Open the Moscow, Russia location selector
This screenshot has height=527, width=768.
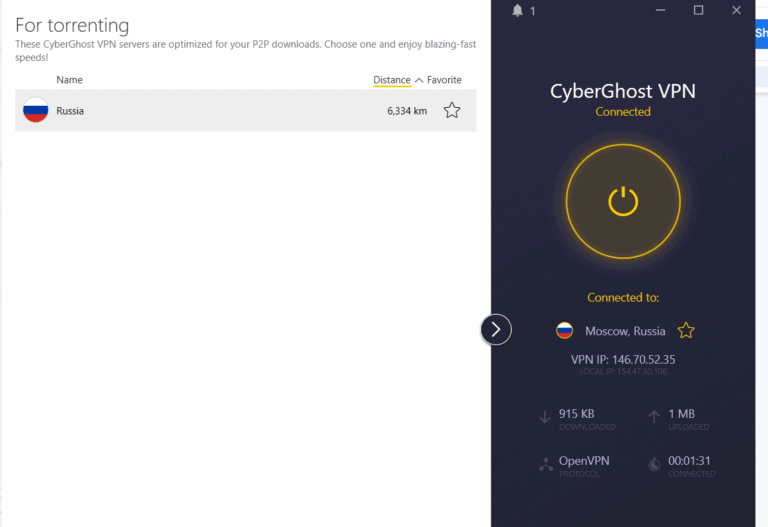point(625,331)
